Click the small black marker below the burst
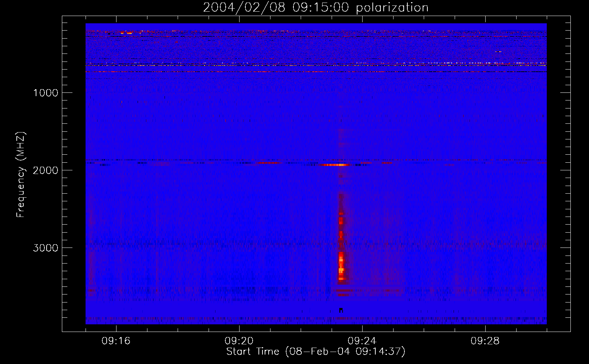 click(x=341, y=310)
